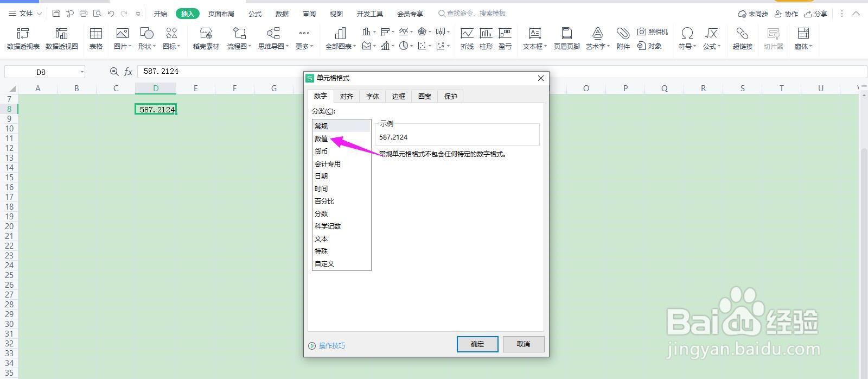Click the 协作 collaborate button
The width and height of the screenshot is (868, 379).
tap(787, 14)
